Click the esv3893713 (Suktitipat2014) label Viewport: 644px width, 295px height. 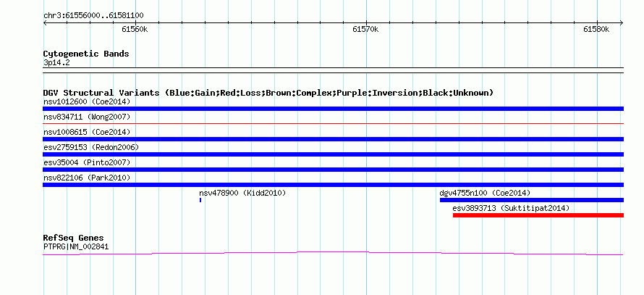[511, 208]
